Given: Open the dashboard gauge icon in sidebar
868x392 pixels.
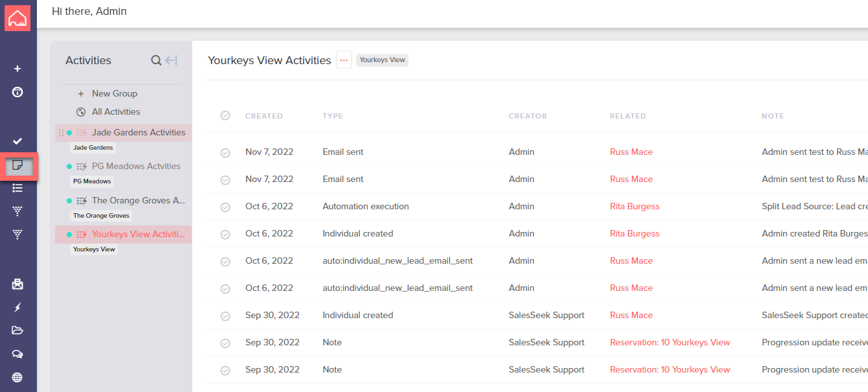Looking at the screenshot, I should 17,92.
